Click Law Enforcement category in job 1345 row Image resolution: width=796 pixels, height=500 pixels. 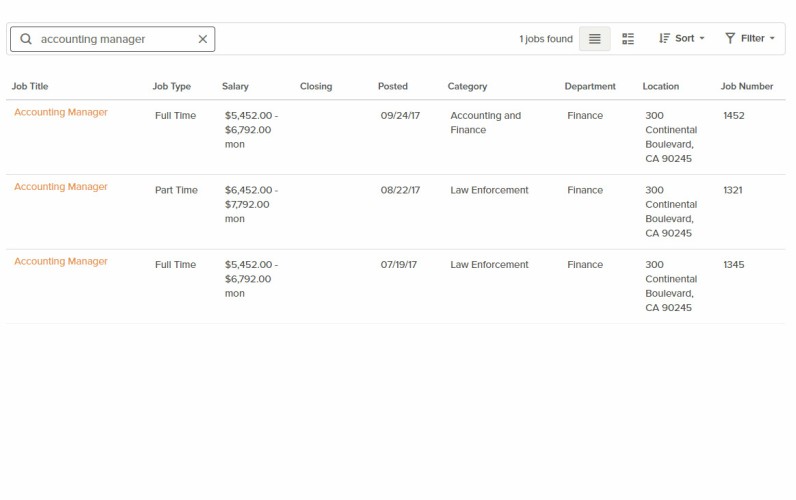(x=489, y=265)
